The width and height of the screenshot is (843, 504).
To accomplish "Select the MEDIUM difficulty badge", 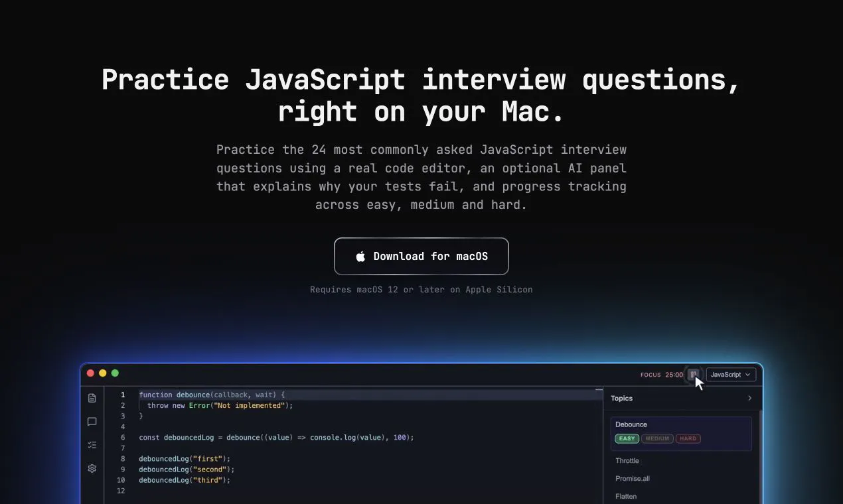I will coord(657,438).
